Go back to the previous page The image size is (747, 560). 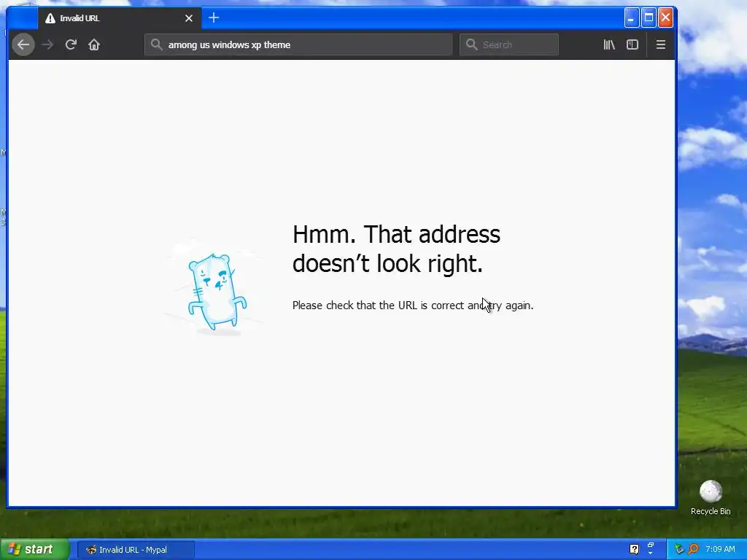pyautogui.click(x=23, y=44)
